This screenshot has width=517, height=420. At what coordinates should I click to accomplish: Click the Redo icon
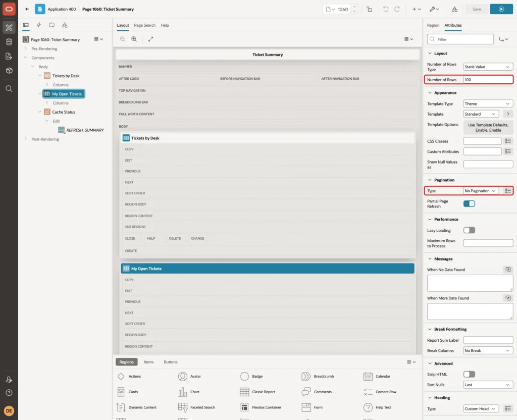pyautogui.click(x=397, y=9)
